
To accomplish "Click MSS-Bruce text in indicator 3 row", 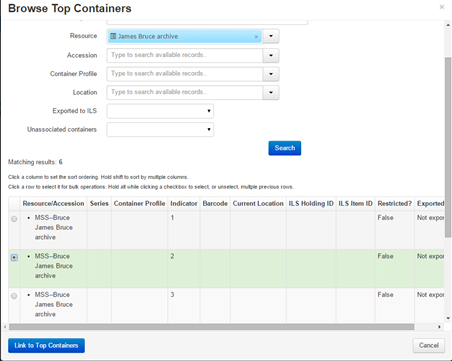I will tap(52, 295).
